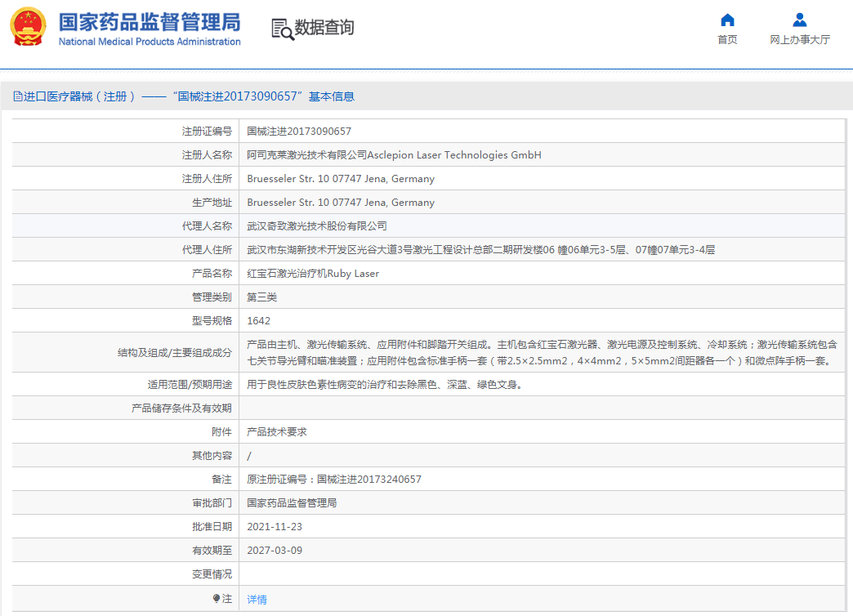Click 审批部门 value 国家药品监督管理局
This screenshot has height=616, width=853.
tap(292, 502)
